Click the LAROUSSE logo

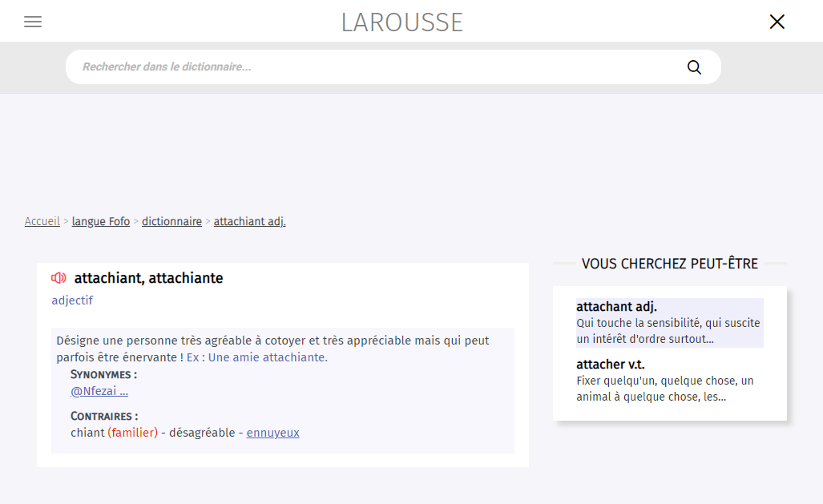(402, 22)
